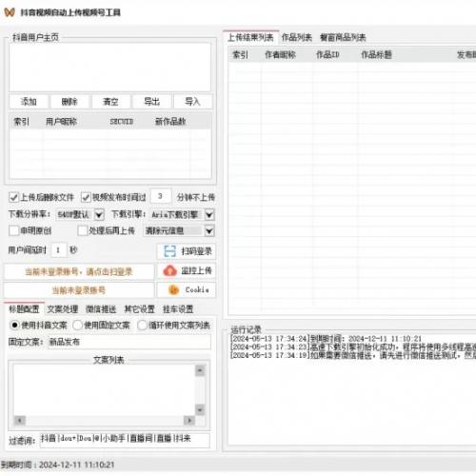Click the 到期时间 status bar text
This screenshot has height=476, width=476.
click(57, 465)
